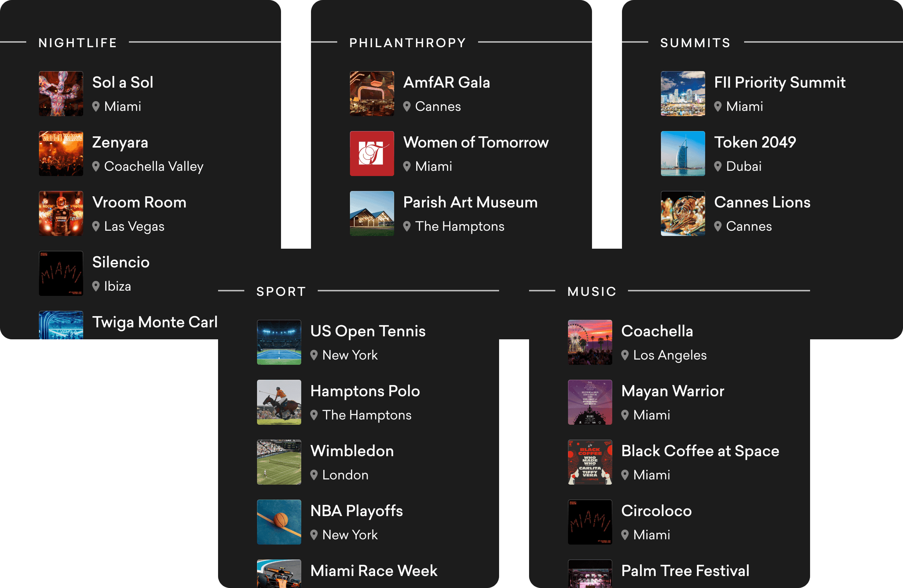The height and width of the screenshot is (588, 903).
Task: Click the SPORT category heading
Action: coord(281,291)
